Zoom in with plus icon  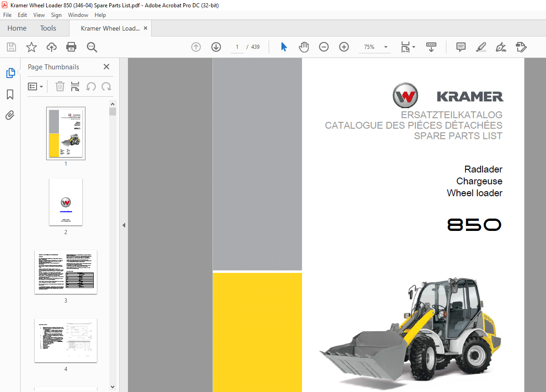pyautogui.click(x=344, y=47)
